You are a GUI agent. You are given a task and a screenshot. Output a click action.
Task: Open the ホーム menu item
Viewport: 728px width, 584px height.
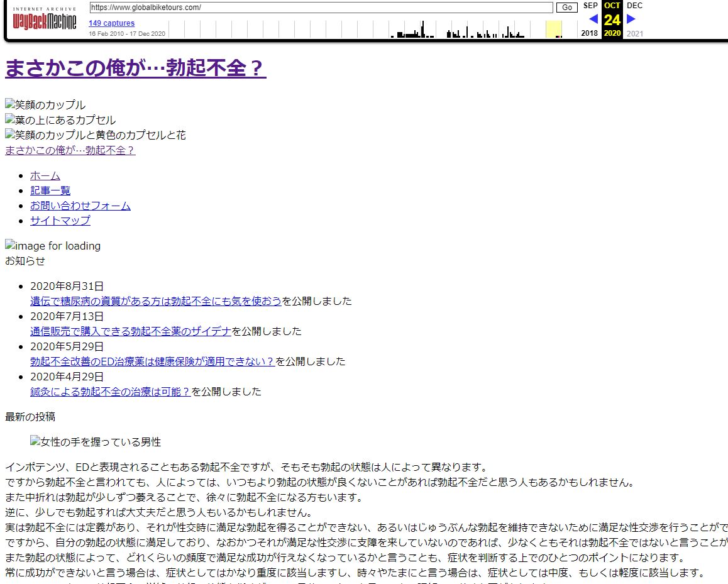click(x=45, y=175)
